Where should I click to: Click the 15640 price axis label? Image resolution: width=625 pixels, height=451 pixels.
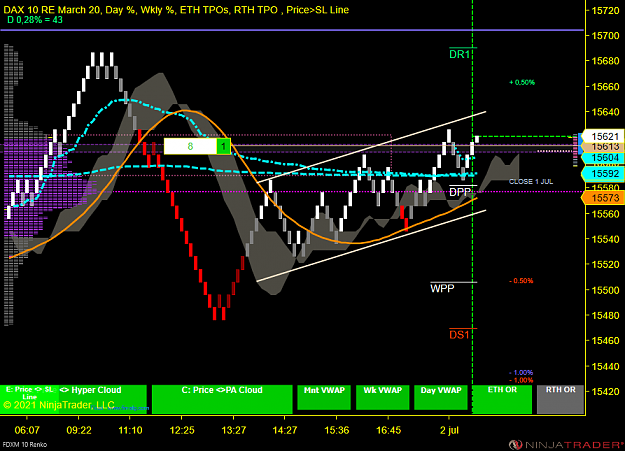click(605, 112)
